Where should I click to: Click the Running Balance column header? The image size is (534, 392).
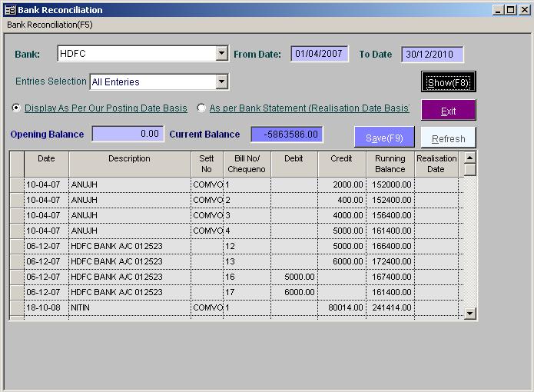pyautogui.click(x=390, y=164)
